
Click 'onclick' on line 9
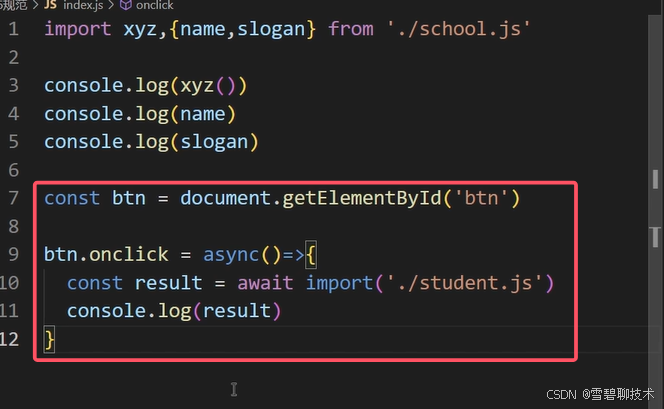[129, 254]
